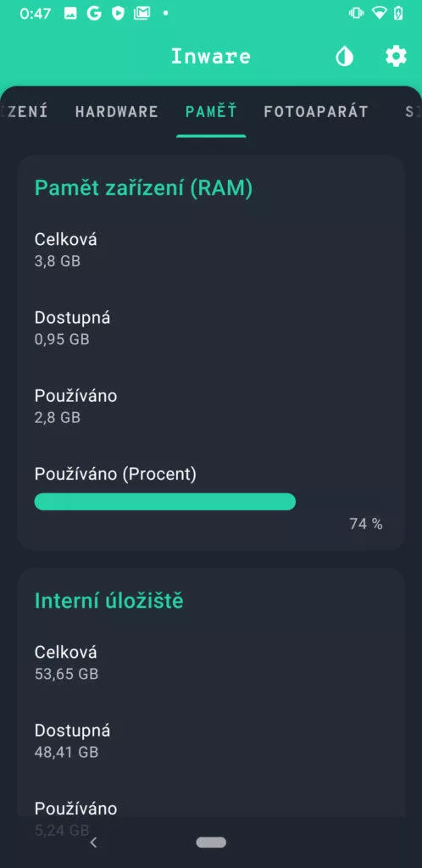Open the theme switcher droplet icon
The image size is (422, 868).
tap(345, 57)
